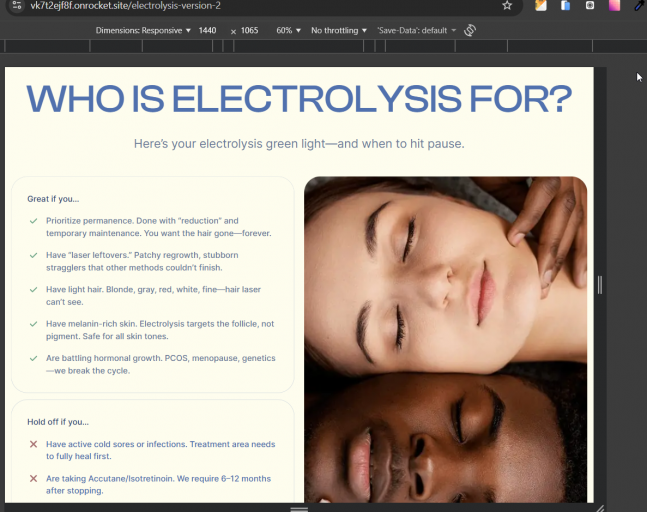Click the checkmark beside Prioritize permanence

point(33,221)
